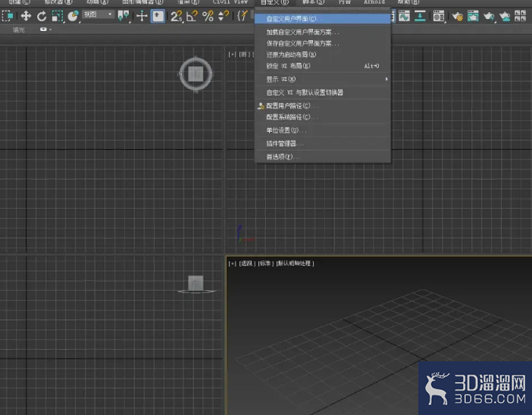Open the four-image gallery icon
The image size is (532, 415).
click(520, 16)
